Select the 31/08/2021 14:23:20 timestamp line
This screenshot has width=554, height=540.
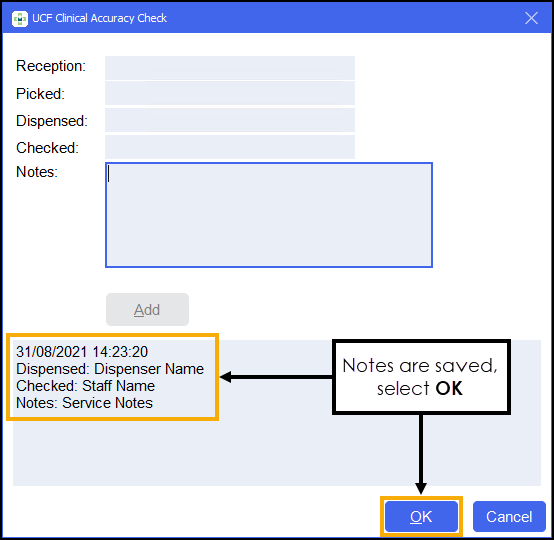pos(82,352)
